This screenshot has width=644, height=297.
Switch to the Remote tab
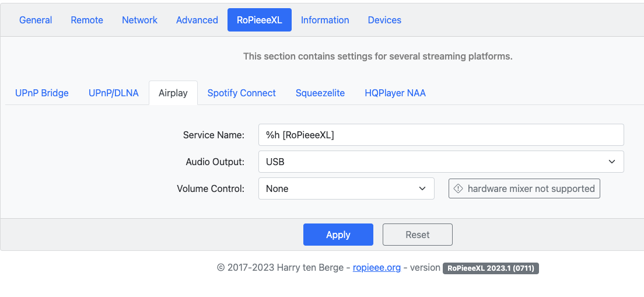87,20
